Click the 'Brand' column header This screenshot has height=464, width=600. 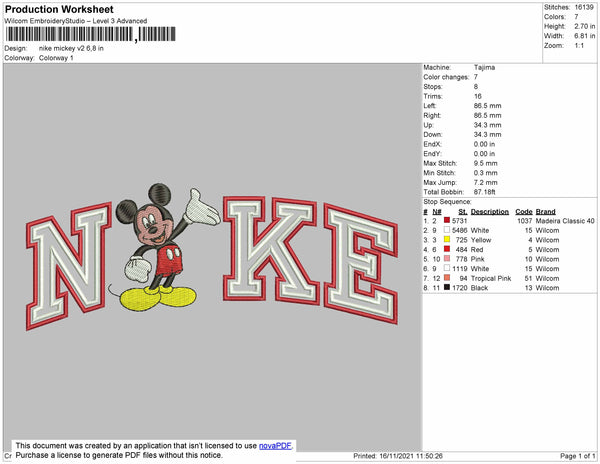545,212
